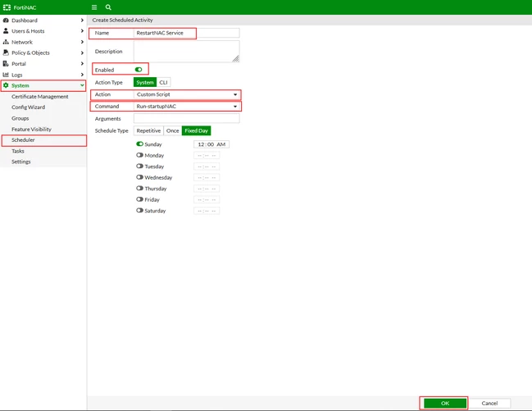This screenshot has height=411, width=532.
Task: Select the CLI action type button
Action: pos(164,82)
